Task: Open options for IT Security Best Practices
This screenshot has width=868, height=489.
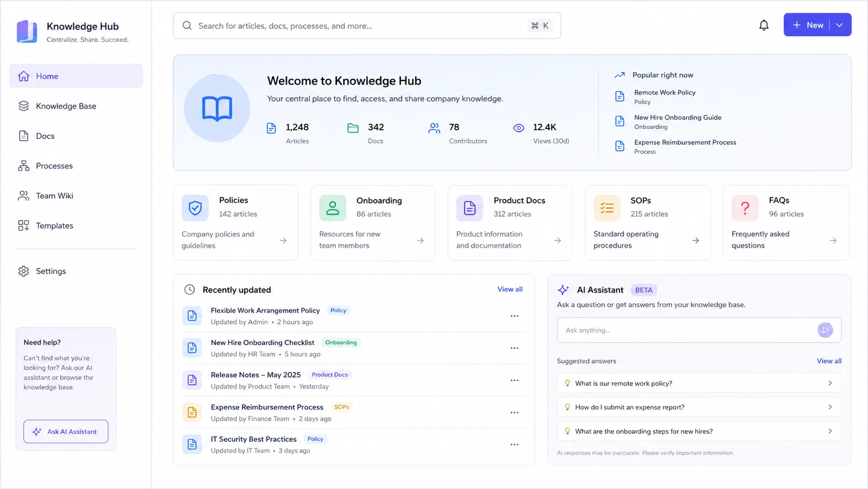Action: pyautogui.click(x=514, y=445)
